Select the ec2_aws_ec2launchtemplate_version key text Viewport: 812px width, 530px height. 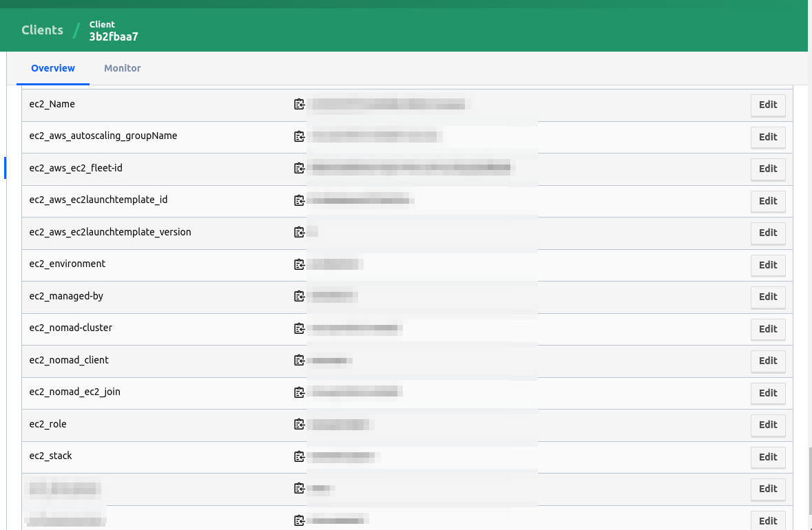click(110, 233)
